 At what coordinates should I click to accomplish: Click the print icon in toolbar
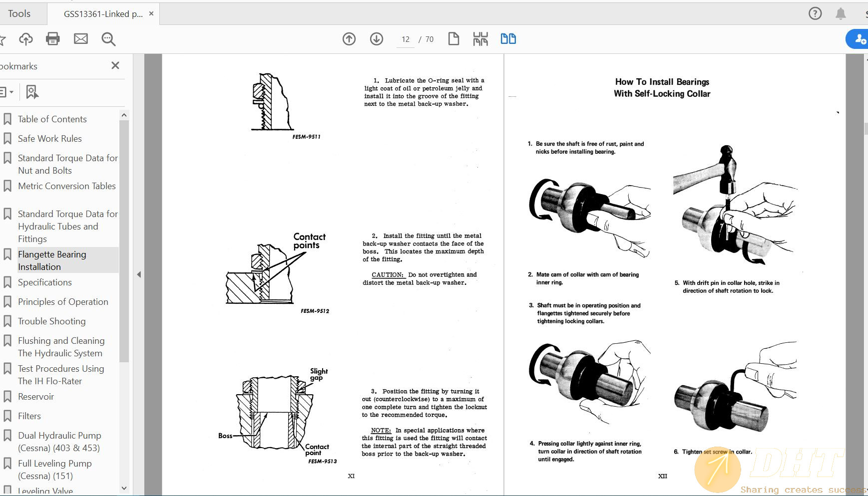(53, 39)
